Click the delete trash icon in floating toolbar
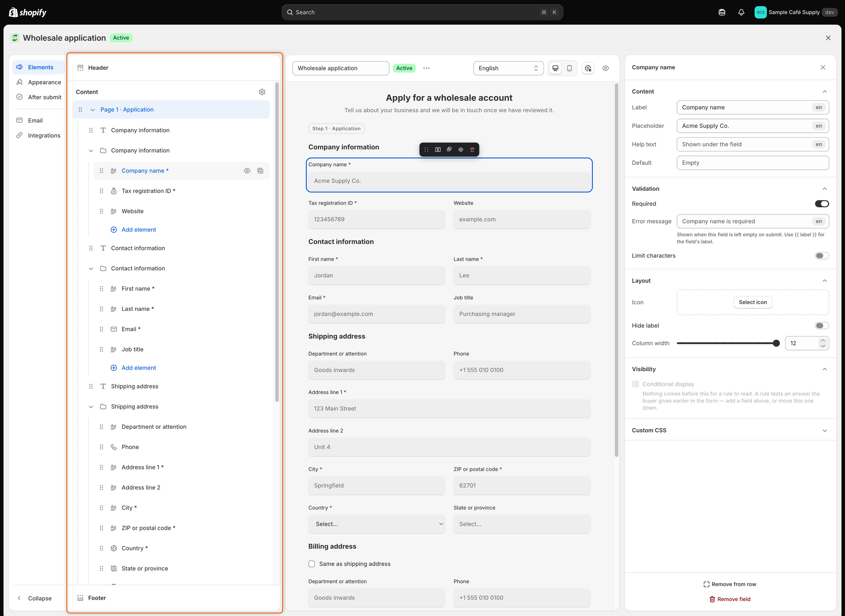Image resolution: width=845 pixels, height=616 pixels. pos(472,150)
